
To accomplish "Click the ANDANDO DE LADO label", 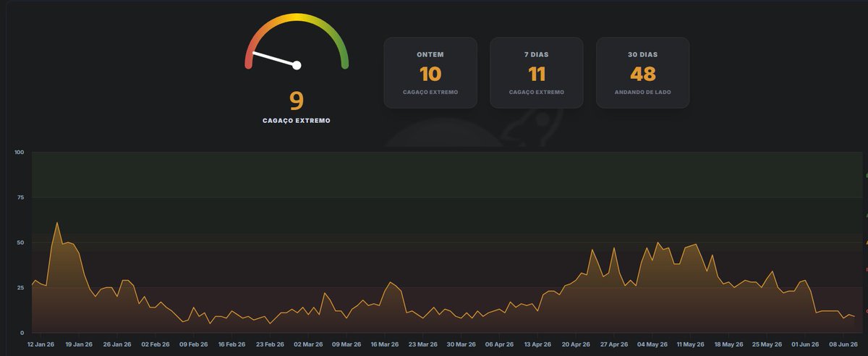I will tap(642, 93).
